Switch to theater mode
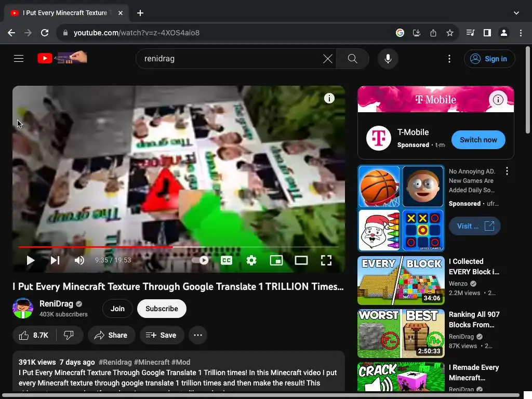Viewport: 532px width, 399px height. [x=301, y=260]
